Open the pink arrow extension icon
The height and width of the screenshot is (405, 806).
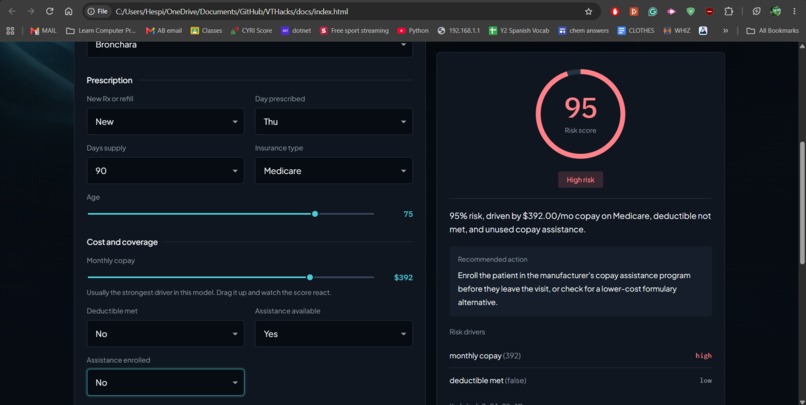(671, 11)
